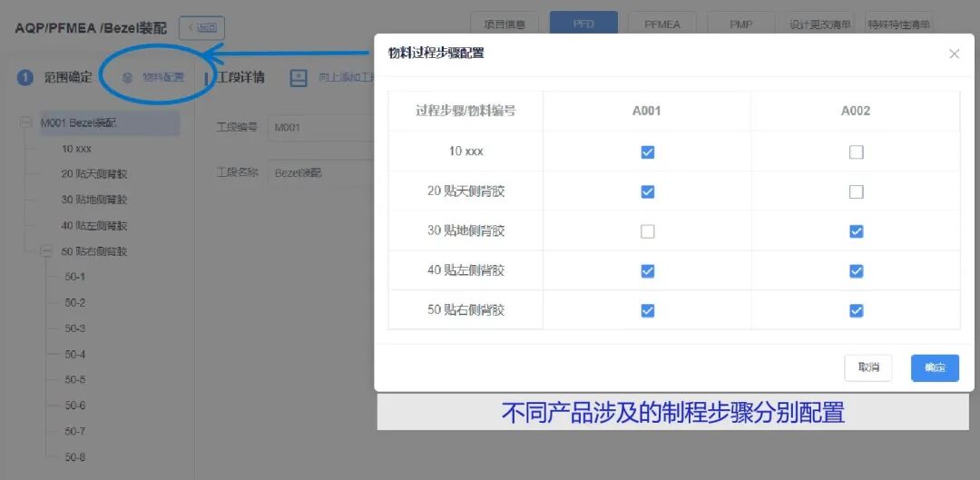Screen dimensions: 980x480
Task: Click the 10 xxx row label in table
Action: tap(465, 152)
